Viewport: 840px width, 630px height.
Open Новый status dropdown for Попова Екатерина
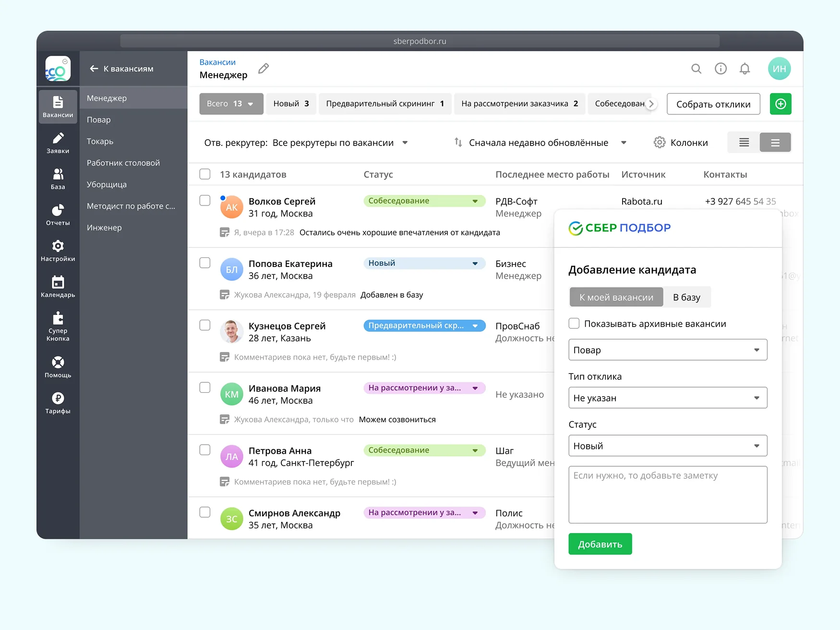click(x=425, y=263)
